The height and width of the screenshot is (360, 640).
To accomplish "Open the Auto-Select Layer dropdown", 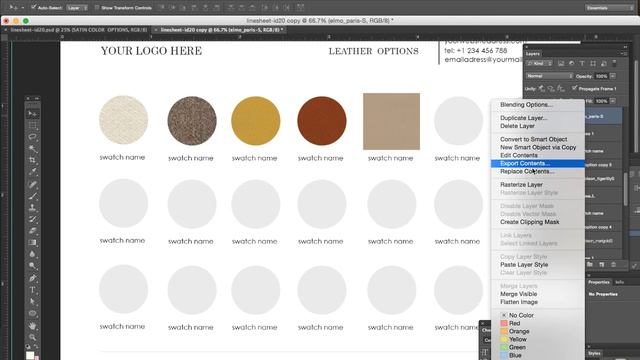I will 77,7.
